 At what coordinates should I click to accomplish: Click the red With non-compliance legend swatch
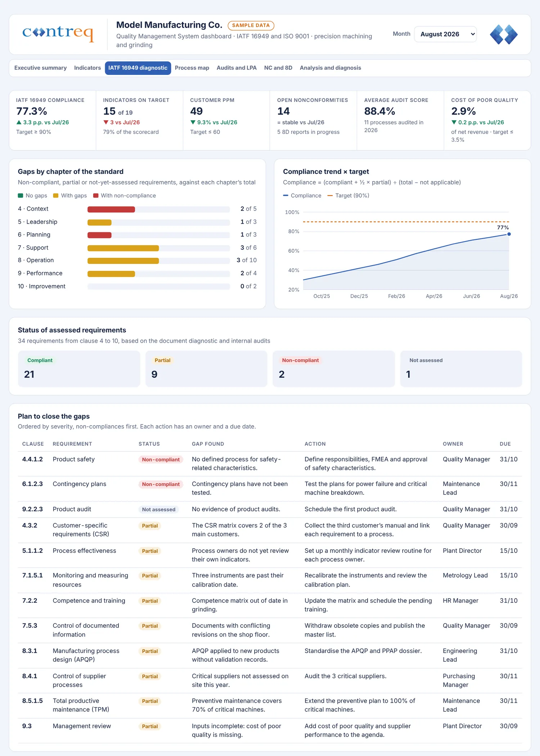pos(96,195)
